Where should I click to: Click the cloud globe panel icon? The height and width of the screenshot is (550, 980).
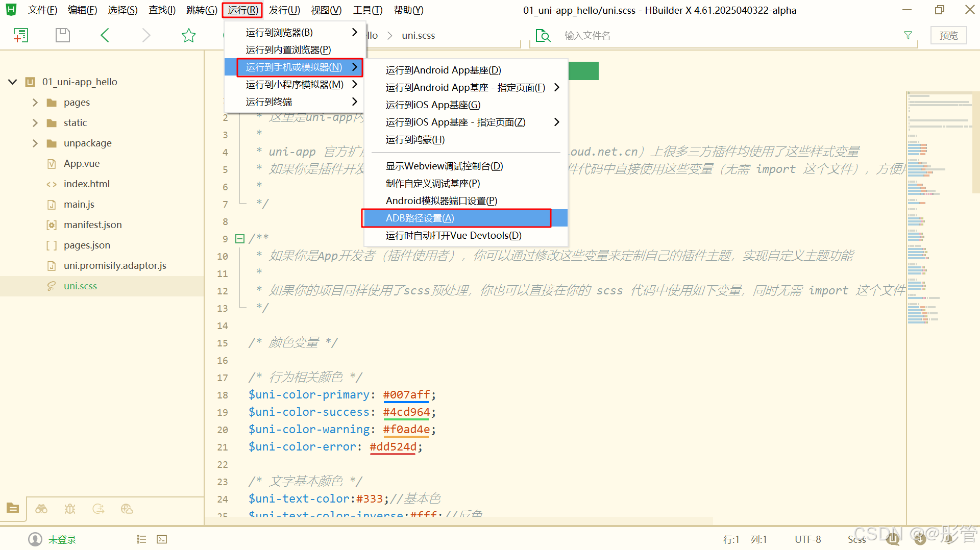pyautogui.click(x=127, y=509)
